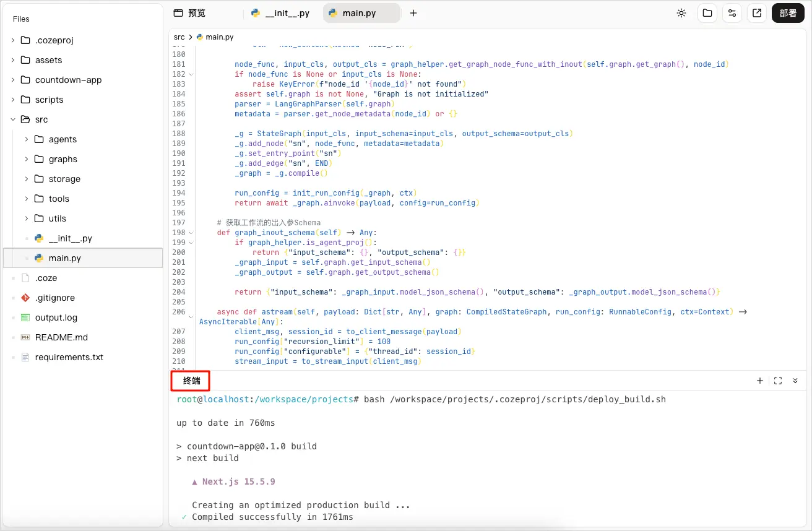Fold code at line 206 arrow

point(191,317)
